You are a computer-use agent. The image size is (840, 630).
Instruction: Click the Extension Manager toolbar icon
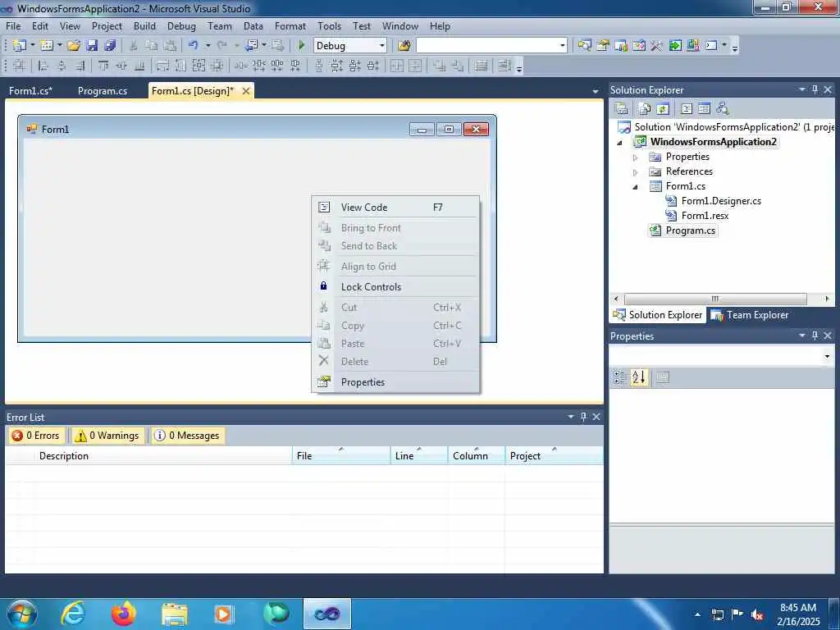[x=693, y=46]
